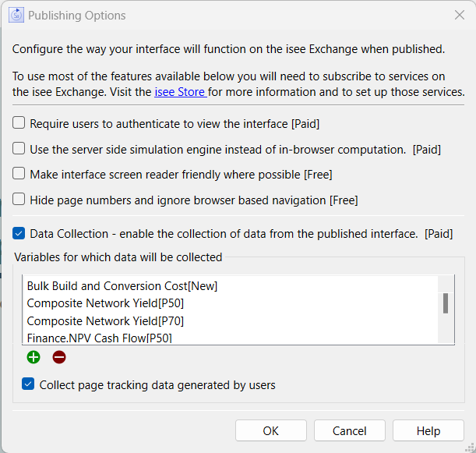
Task: Click the green plus add variable icon
Action: point(33,357)
